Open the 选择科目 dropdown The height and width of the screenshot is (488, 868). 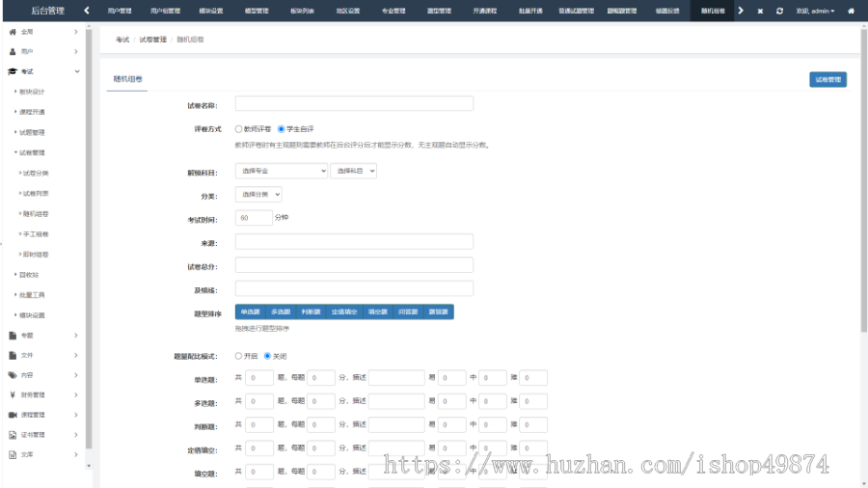353,171
